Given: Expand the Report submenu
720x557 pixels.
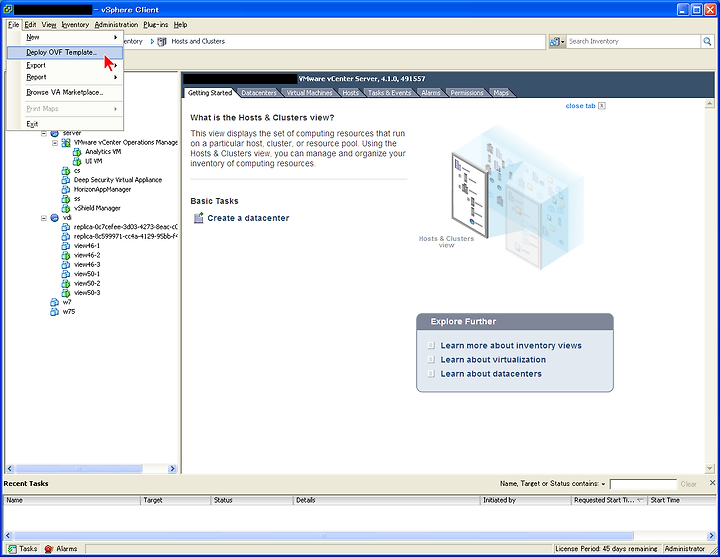Looking at the screenshot, I should click(x=73, y=77).
